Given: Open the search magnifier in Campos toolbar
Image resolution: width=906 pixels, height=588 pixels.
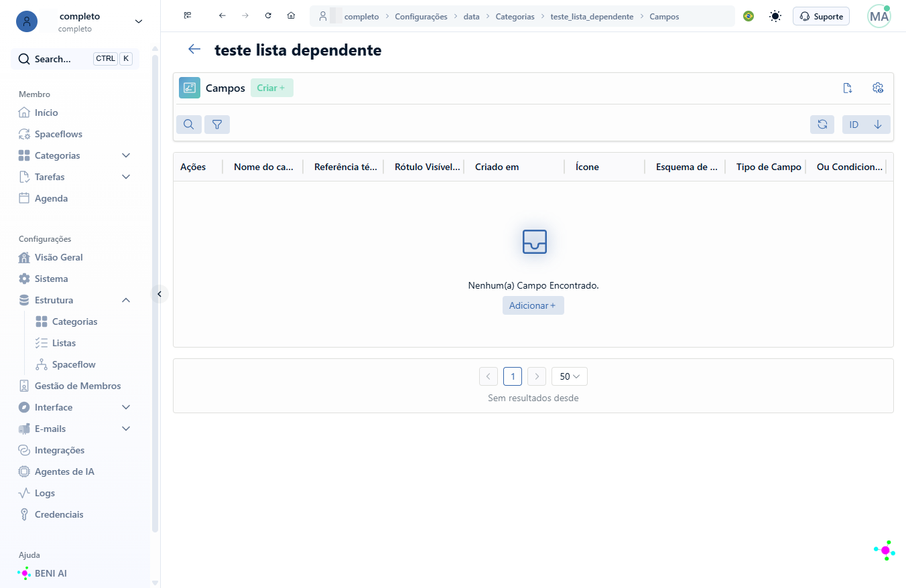Looking at the screenshot, I should click(x=189, y=125).
